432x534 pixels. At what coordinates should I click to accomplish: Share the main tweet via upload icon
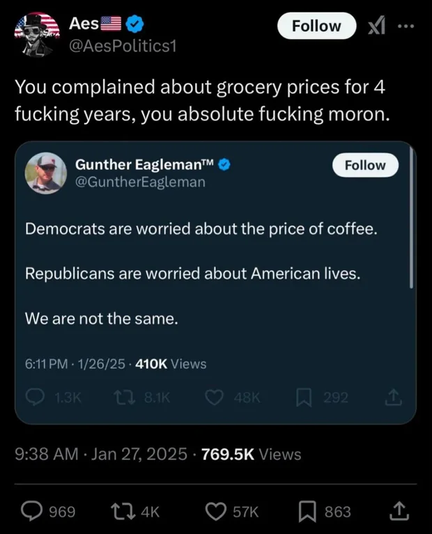(x=399, y=511)
